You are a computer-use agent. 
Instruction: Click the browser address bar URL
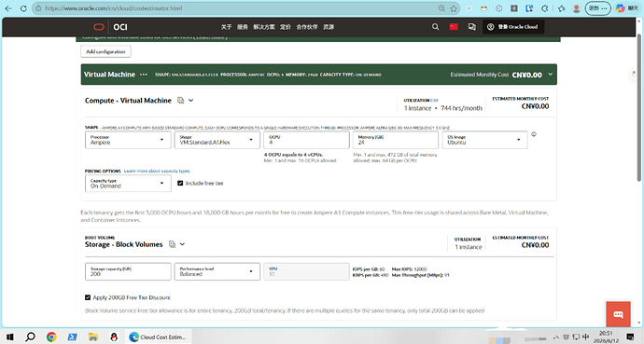coord(113,8)
